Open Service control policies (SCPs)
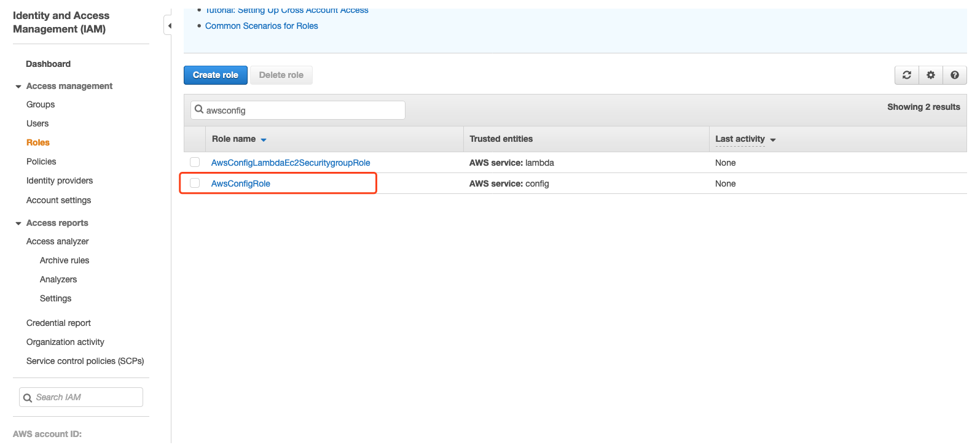Viewport: 980px width, 445px height. point(85,361)
